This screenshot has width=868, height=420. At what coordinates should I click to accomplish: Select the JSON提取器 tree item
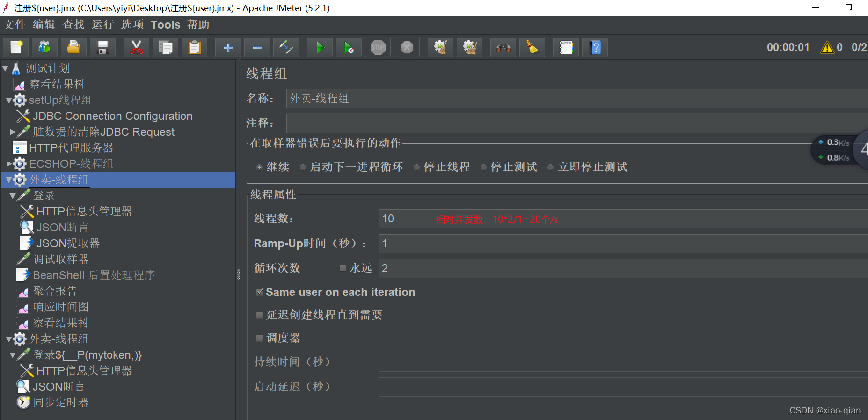pyautogui.click(x=68, y=243)
